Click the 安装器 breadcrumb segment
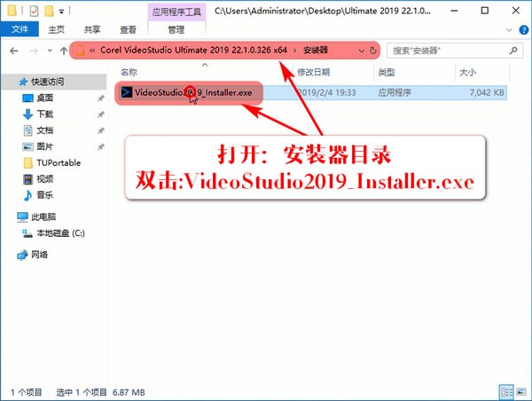Viewport: 532px width, 401px height. [x=315, y=51]
